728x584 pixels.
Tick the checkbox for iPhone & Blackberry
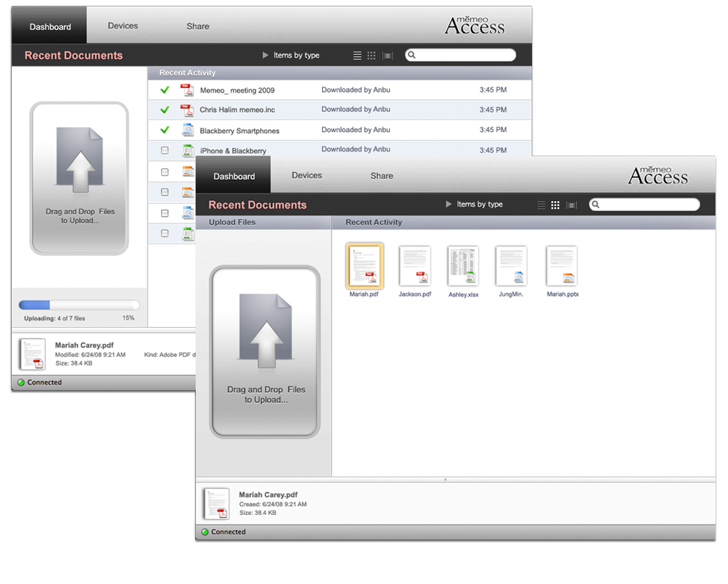[165, 151]
